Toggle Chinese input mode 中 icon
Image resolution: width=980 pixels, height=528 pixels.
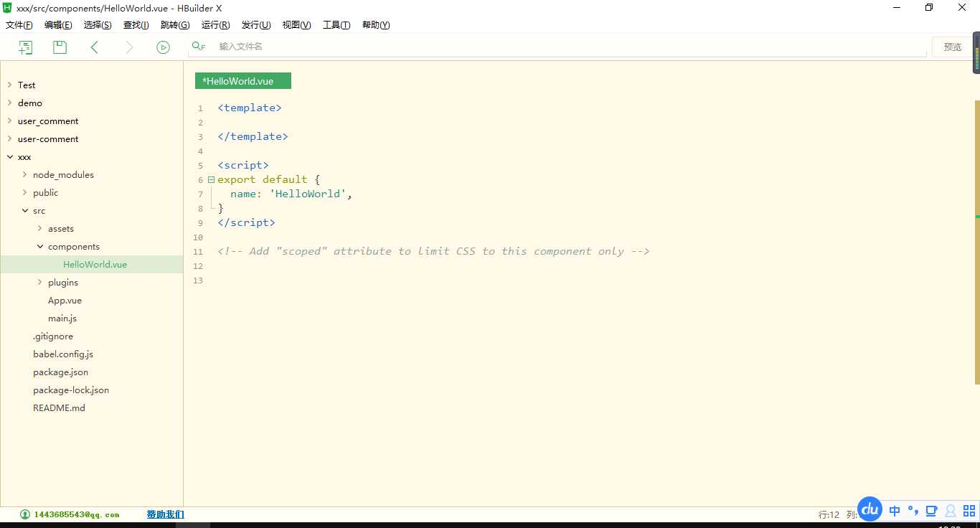point(895,511)
